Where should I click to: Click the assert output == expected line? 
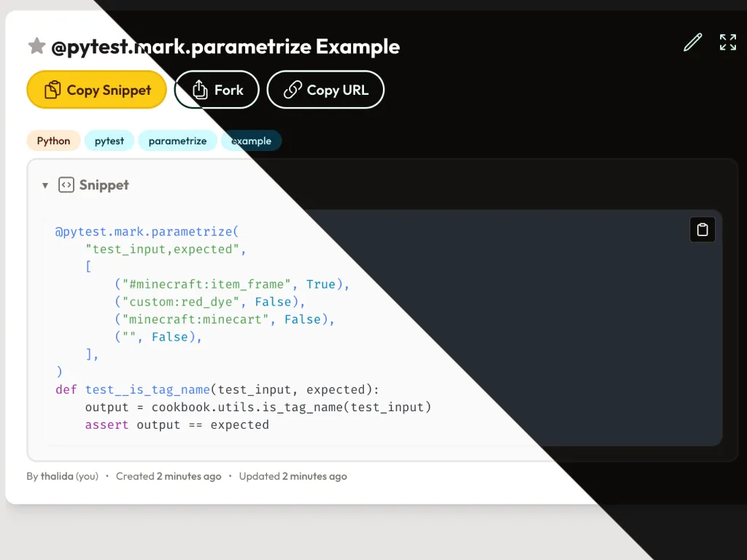(177, 425)
